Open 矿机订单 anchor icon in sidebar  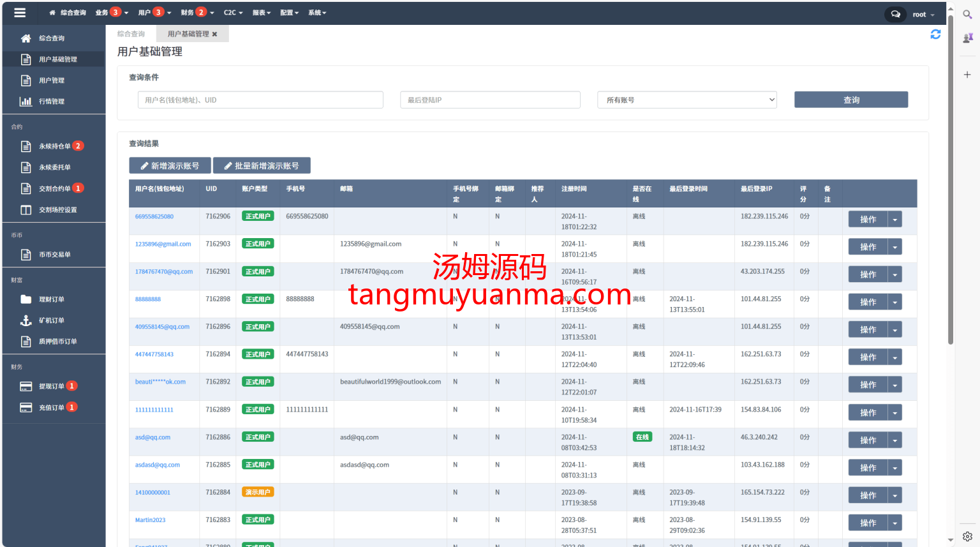[26, 320]
